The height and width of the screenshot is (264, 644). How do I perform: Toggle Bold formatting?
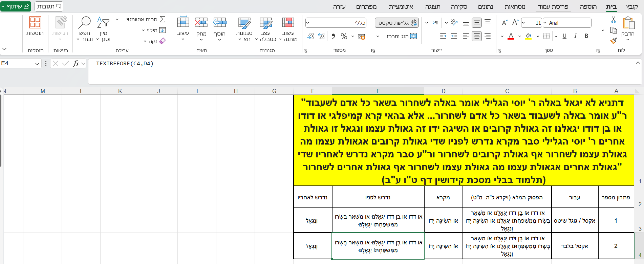pyautogui.click(x=586, y=36)
